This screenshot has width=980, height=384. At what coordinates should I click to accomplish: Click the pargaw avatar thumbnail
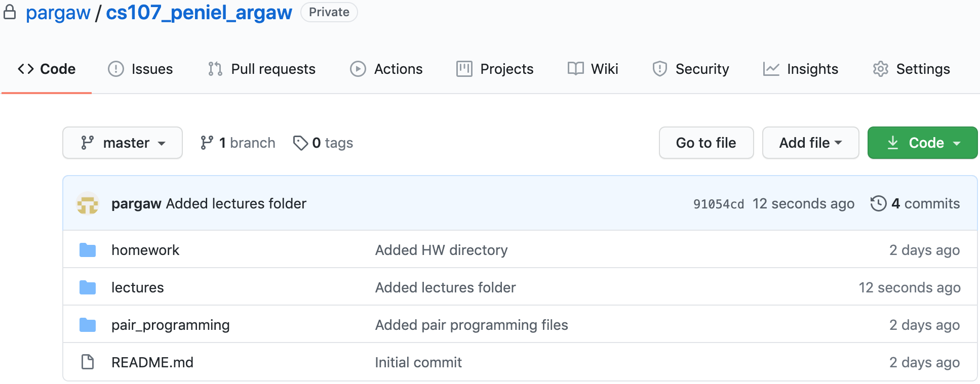click(88, 203)
